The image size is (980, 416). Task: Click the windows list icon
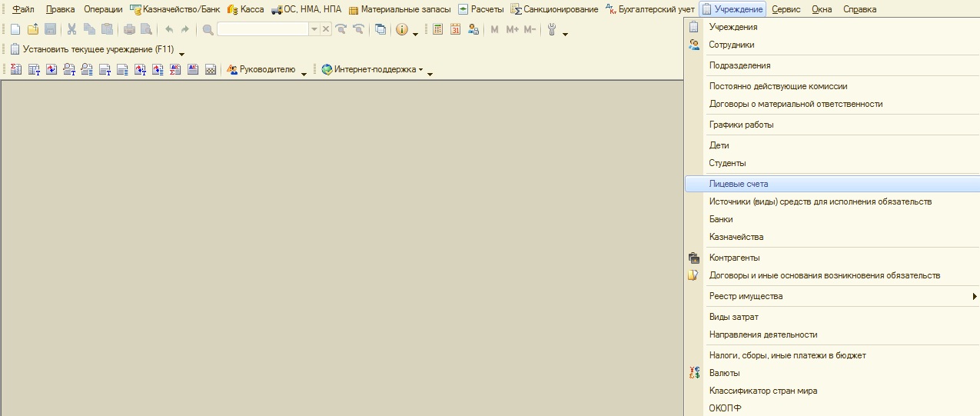coord(380,29)
